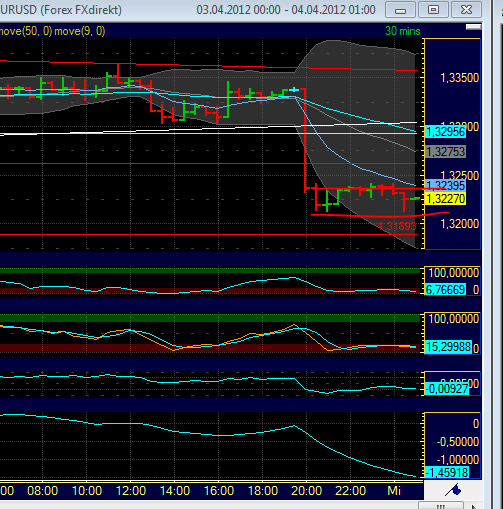Click the -1,45918 indicator value
Screen dimensions: 503x509
click(x=447, y=472)
